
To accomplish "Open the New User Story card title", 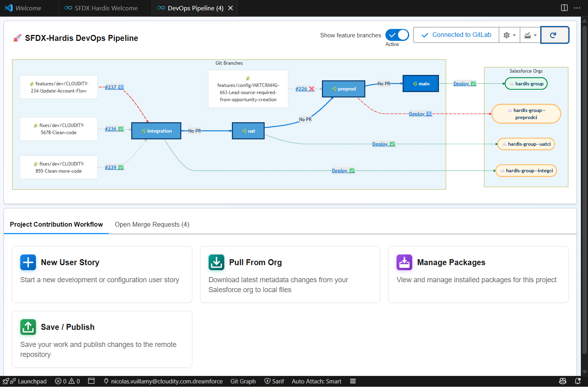I will coord(70,262).
